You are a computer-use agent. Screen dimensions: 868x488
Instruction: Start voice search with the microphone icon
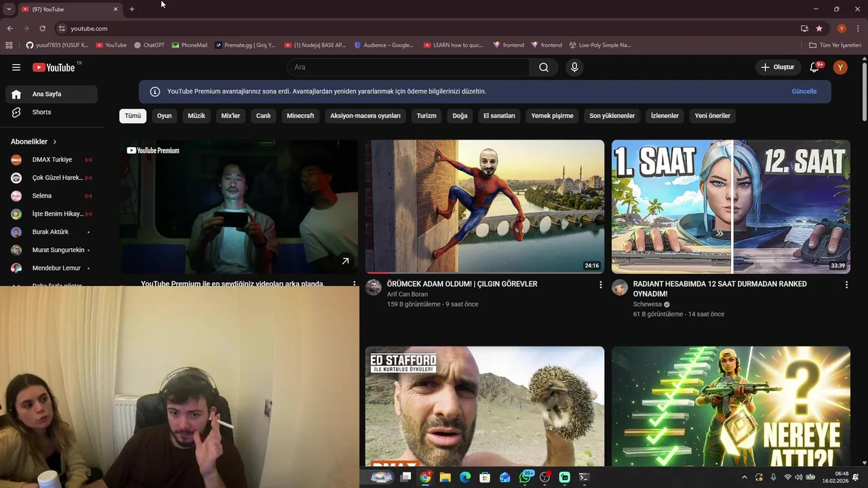pos(574,67)
